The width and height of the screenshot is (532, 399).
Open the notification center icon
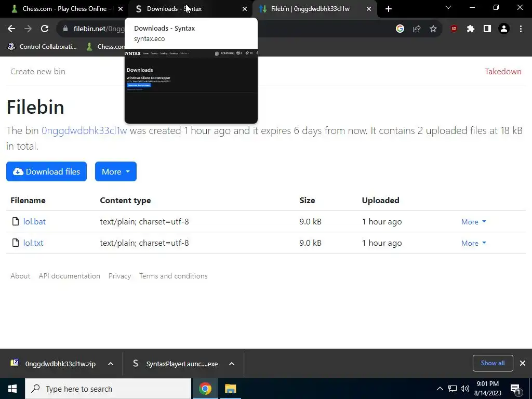(x=515, y=389)
